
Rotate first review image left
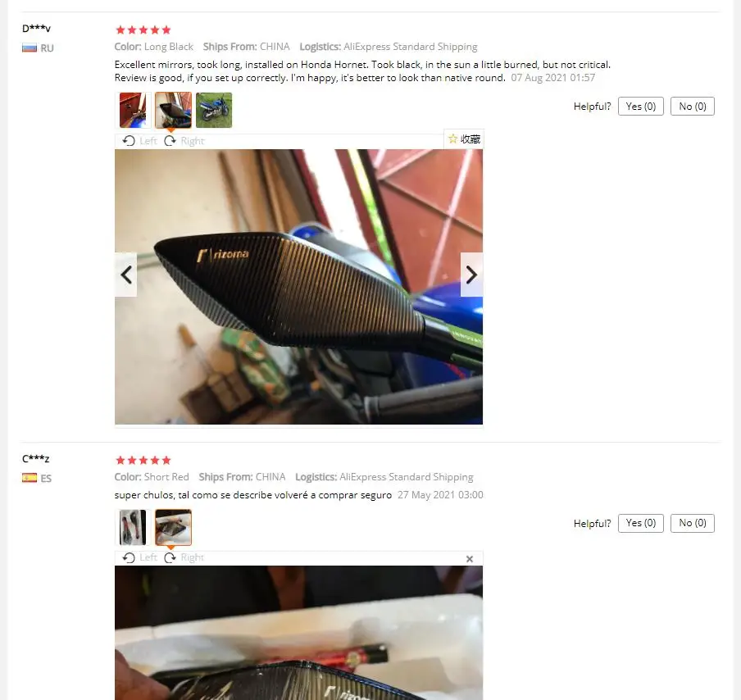click(x=139, y=141)
